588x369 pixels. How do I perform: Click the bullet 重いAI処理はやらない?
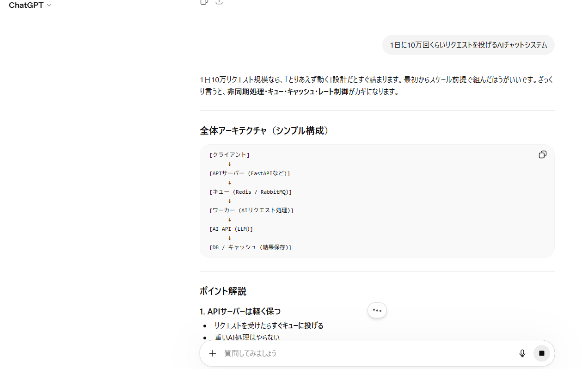tap(247, 338)
